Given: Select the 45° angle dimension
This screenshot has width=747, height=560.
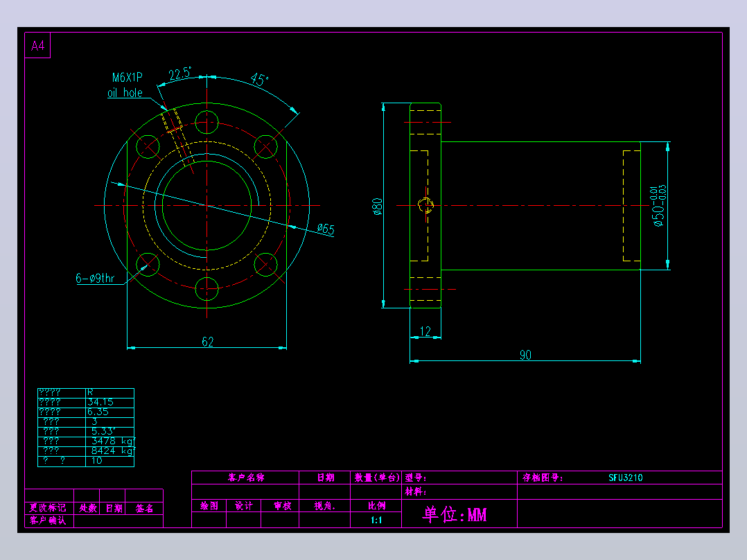Looking at the screenshot, I should coord(259,79).
